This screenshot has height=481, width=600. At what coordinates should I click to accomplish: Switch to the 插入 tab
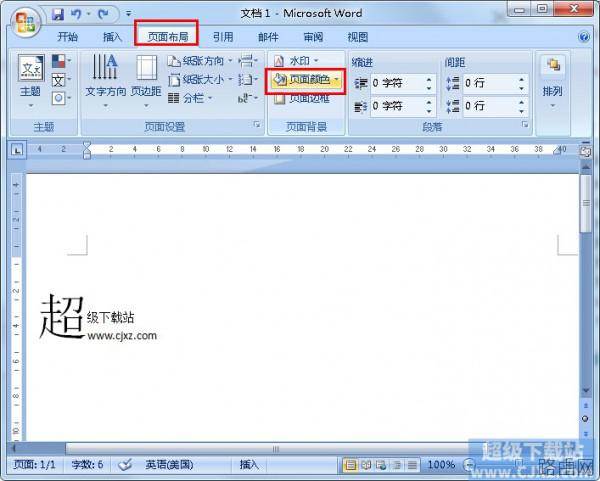(112, 37)
